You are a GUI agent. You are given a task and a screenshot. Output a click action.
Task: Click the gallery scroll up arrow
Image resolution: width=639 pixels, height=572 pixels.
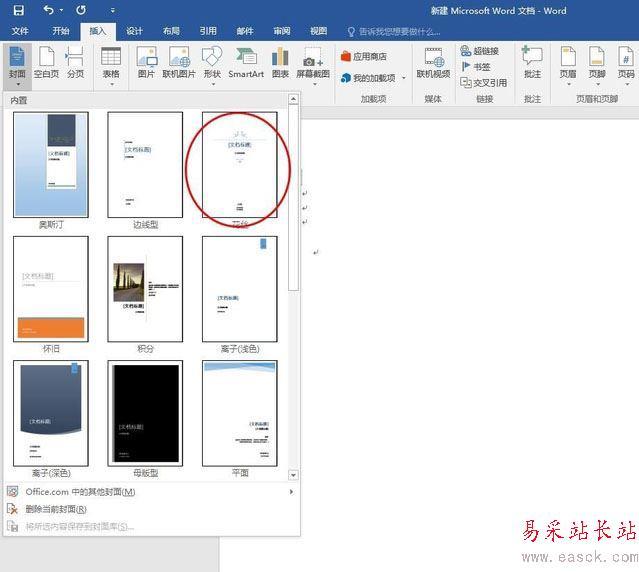(x=293, y=99)
